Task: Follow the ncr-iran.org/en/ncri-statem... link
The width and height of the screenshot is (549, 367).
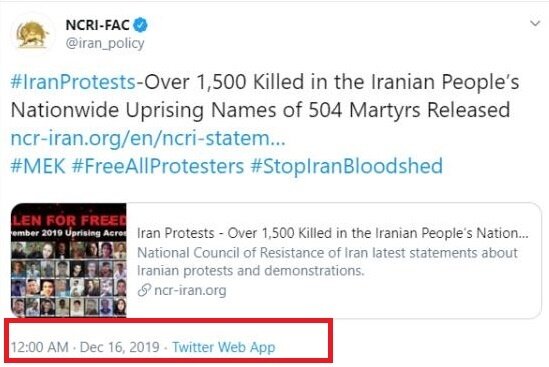Action: [148, 138]
